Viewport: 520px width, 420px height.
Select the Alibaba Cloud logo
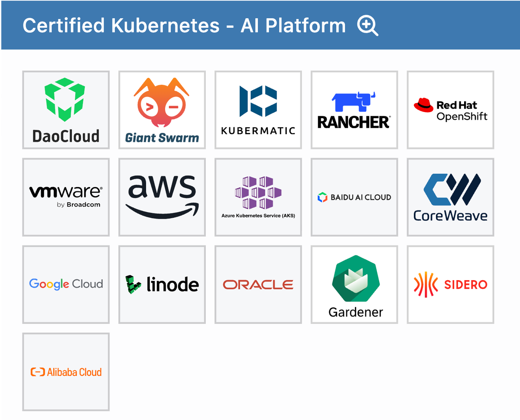tap(65, 372)
